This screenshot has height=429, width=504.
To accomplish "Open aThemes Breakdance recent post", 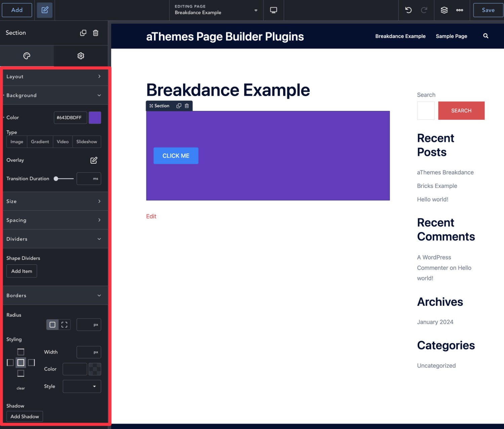I will tap(445, 172).
